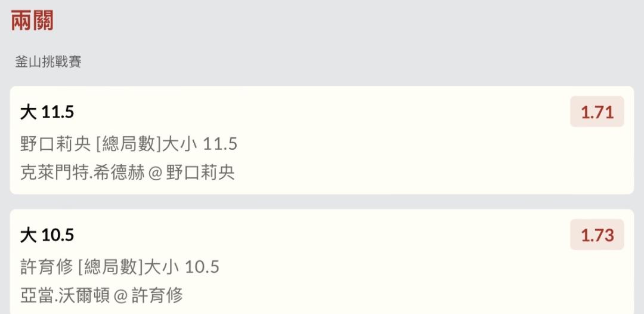The width and height of the screenshot is (644, 314).
Task: Click player name 克萊門特.希德赫
Action: (x=82, y=173)
